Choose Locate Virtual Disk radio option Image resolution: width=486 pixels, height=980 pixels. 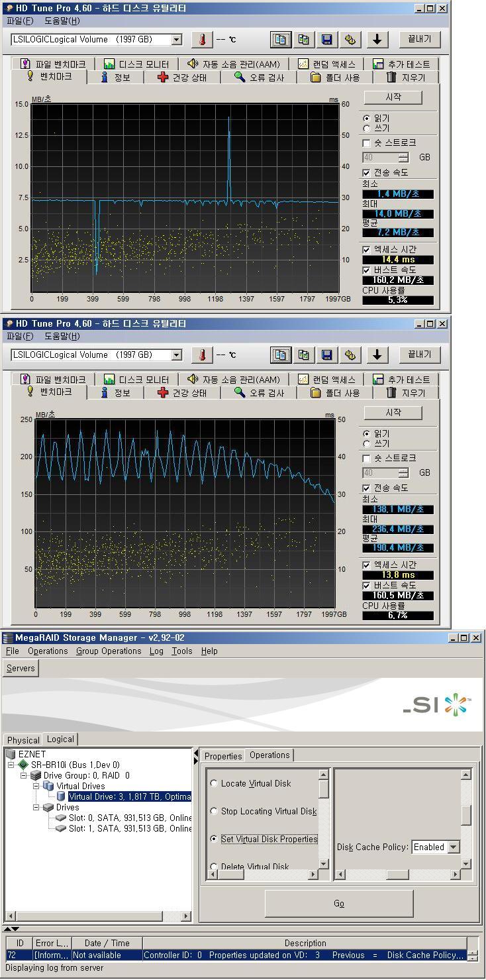click(214, 783)
